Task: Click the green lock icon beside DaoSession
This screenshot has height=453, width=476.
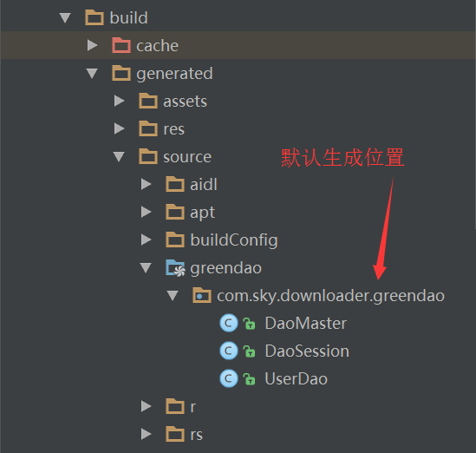Action: [x=249, y=351]
